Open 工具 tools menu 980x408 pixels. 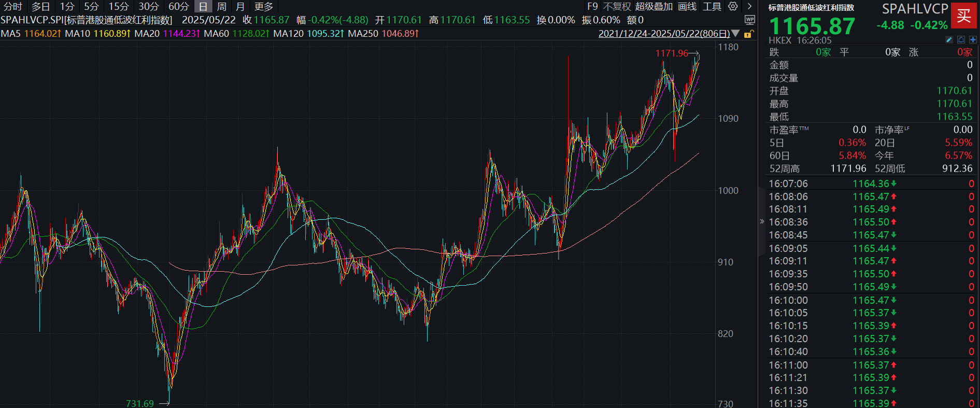tap(712, 6)
